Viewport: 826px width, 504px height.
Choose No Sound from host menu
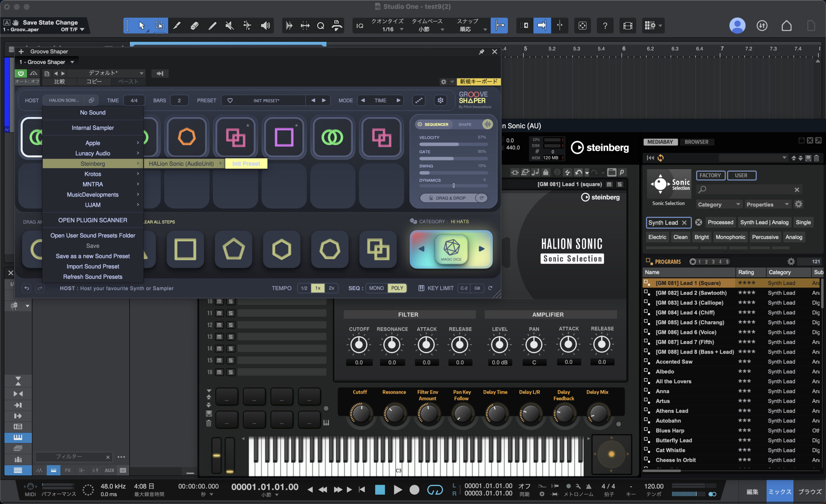tap(93, 113)
